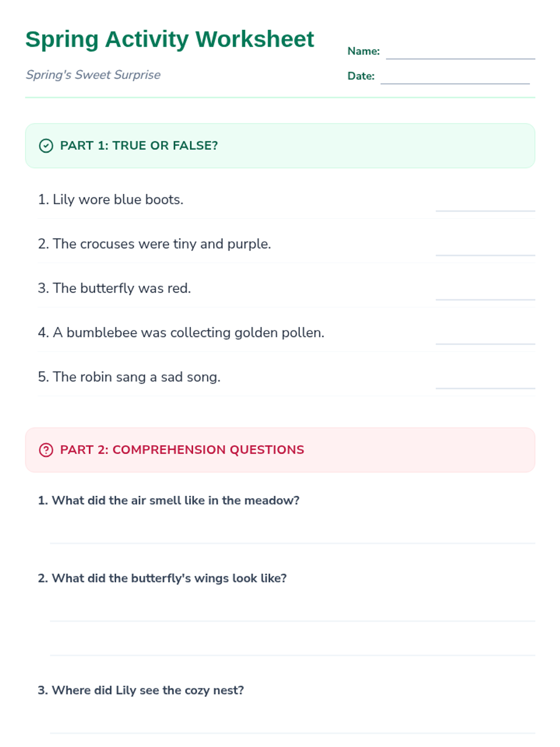Click the statement about the bumblebee
This screenshot has height=747, width=560.
click(181, 332)
